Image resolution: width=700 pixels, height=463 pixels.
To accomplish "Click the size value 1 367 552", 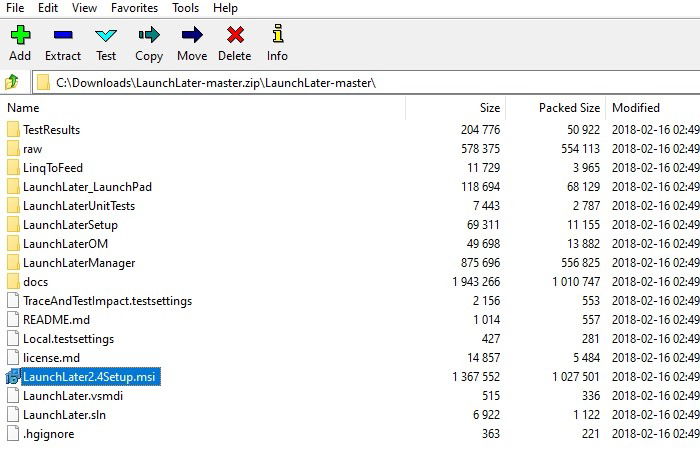I will [476, 377].
